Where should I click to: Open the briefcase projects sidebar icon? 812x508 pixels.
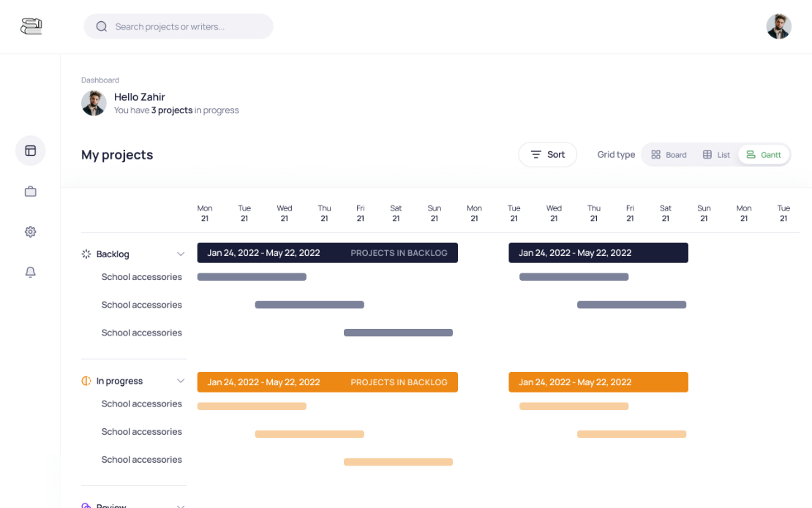31,192
